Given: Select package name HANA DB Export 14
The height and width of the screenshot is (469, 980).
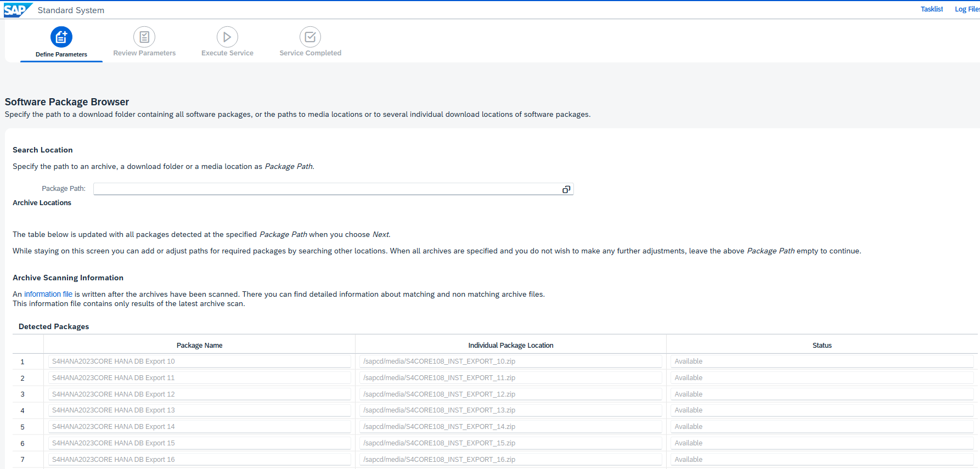Looking at the screenshot, I should [200, 427].
